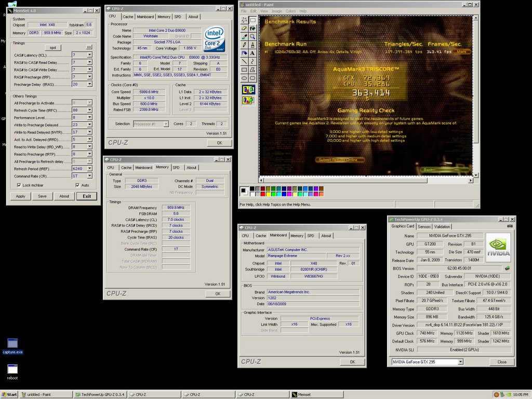Click Paint's horizontal scrollbar right arrow
Viewport: 532px width, 399px height.
coord(470,180)
